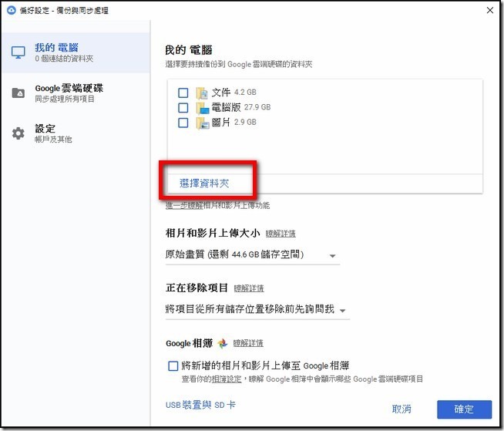Click the monitor icon for 我的電腦
The height and width of the screenshot is (431, 504).
[x=18, y=52]
